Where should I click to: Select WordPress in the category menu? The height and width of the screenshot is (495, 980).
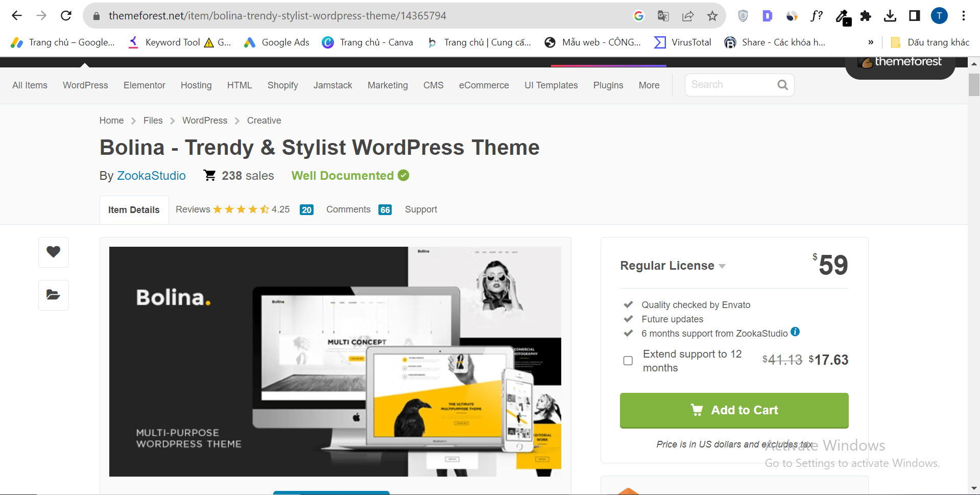85,85
